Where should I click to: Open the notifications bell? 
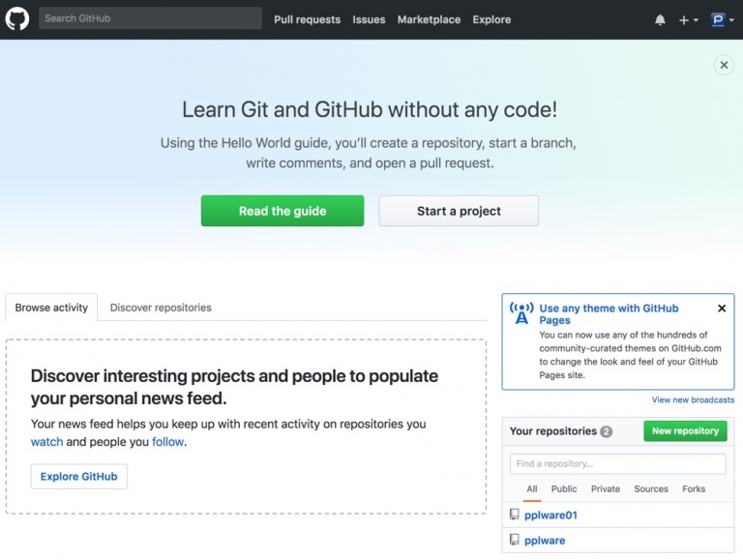click(660, 20)
